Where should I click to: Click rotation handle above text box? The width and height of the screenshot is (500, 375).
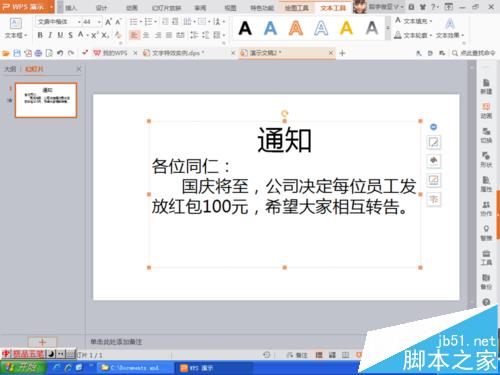(284, 114)
